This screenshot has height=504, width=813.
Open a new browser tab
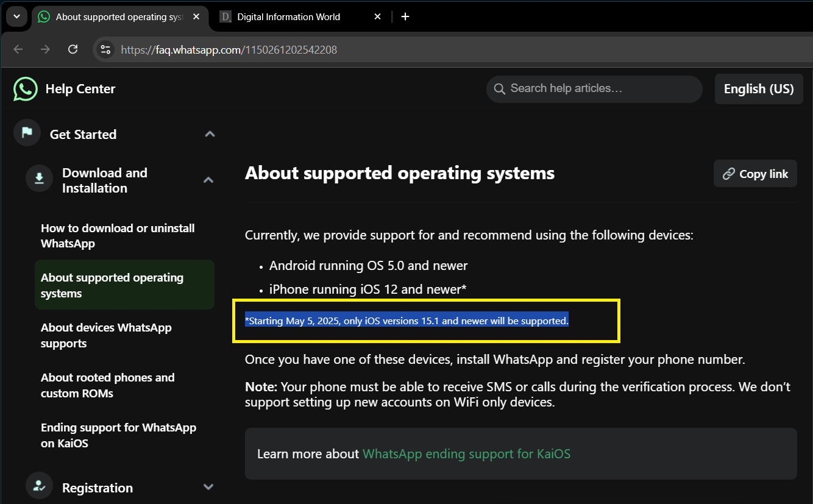point(405,17)
